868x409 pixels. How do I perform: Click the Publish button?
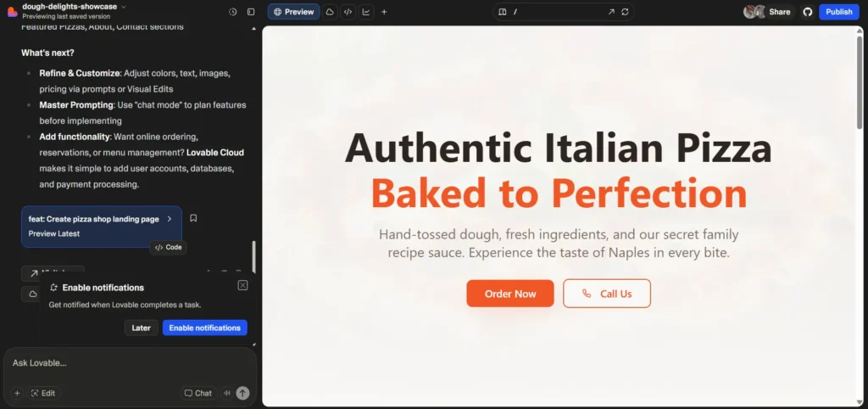838,12
